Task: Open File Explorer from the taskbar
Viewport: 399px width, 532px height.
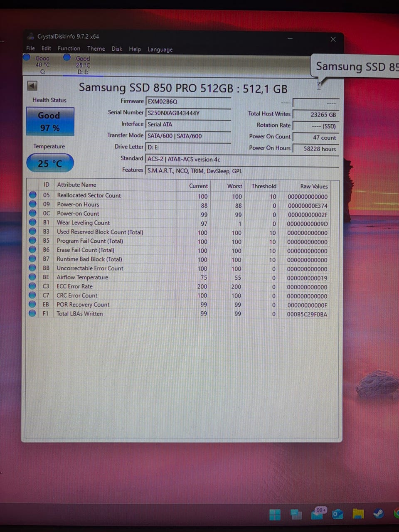Action: pyautogui.click(x=358, y=514)
